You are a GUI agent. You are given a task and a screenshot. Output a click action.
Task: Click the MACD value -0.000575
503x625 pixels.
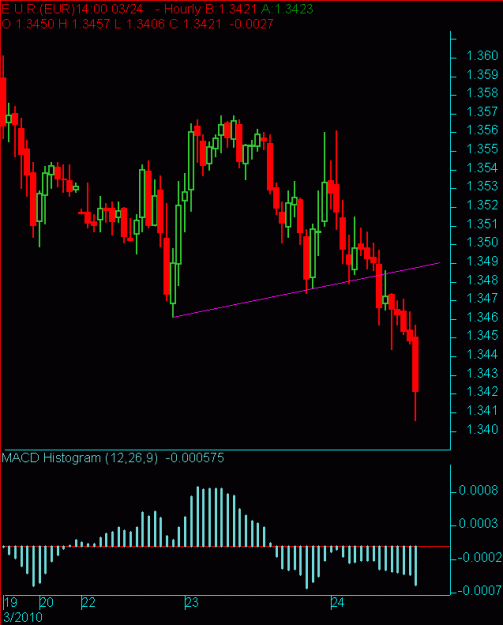[195, 458]
